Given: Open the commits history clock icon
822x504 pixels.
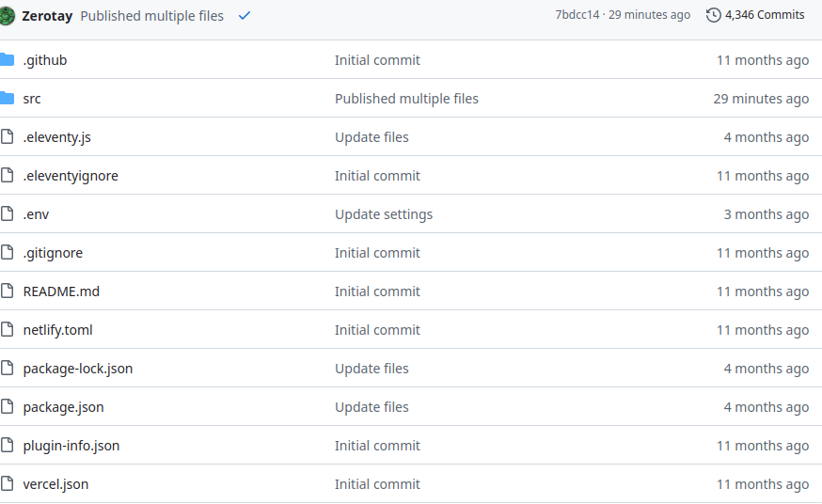Looking at the screenshot, I should tap(714, 15).
